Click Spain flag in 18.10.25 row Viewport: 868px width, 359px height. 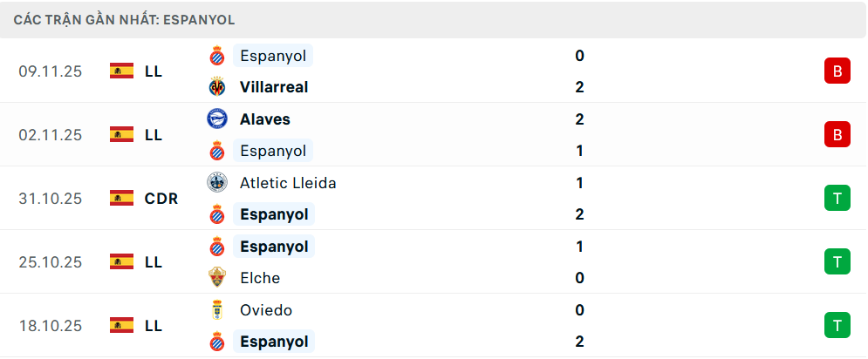121,325
